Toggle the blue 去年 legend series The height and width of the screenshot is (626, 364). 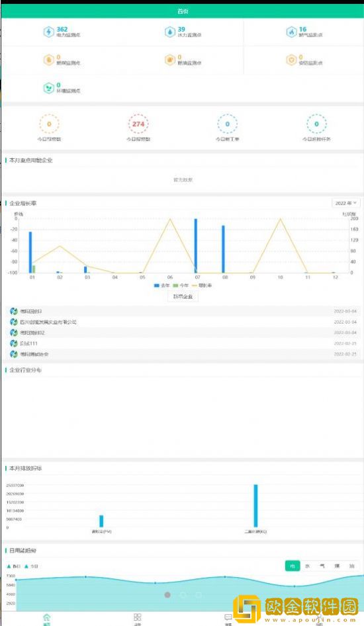coord(162,285)
